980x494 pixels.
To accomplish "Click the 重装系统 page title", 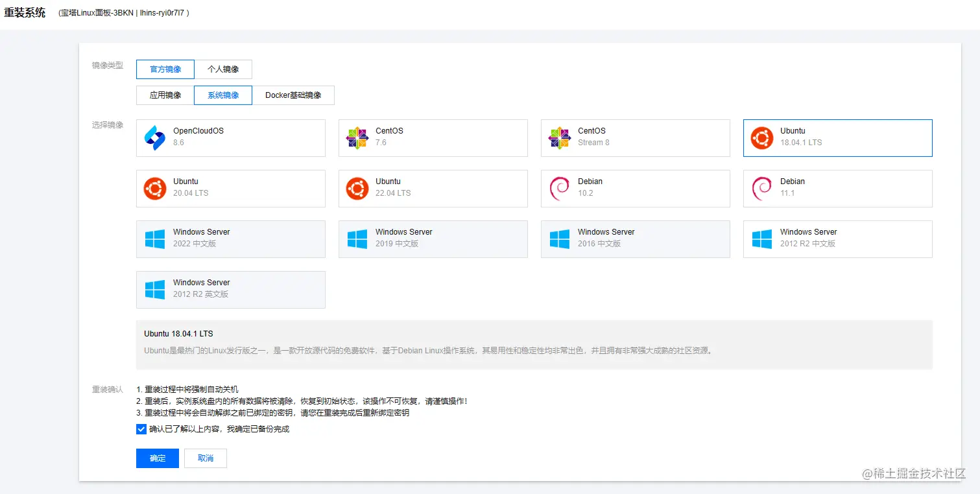I will tap(25, 12).
